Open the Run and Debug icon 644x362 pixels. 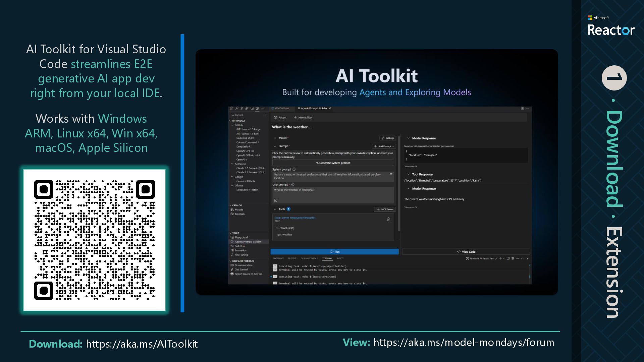pos(247,108)
